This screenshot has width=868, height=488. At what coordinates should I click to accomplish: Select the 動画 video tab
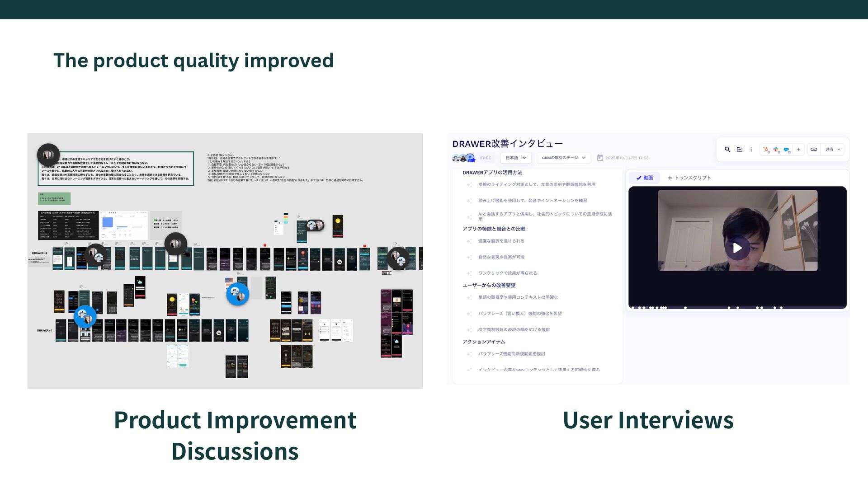[x=645, y=178]
